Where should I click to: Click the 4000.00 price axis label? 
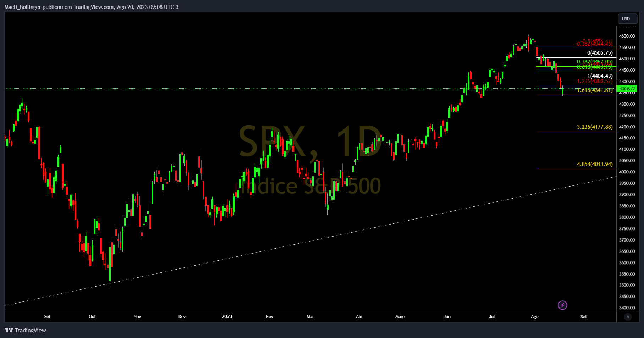pyautogui.click(x=627, y=172)
